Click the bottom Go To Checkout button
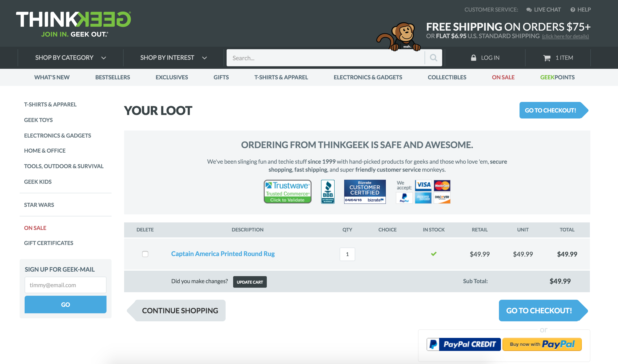 (x=543, y=311)
